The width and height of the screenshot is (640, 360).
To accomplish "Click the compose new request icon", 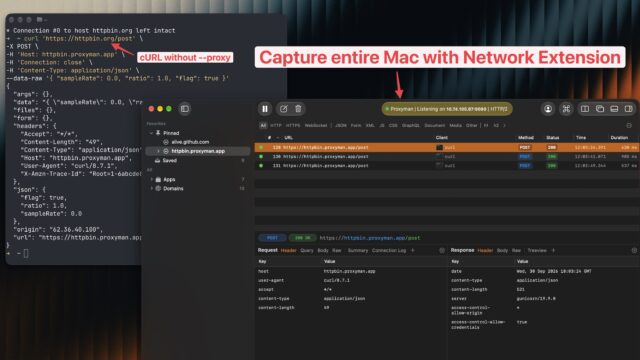I will tap(283, 109).
